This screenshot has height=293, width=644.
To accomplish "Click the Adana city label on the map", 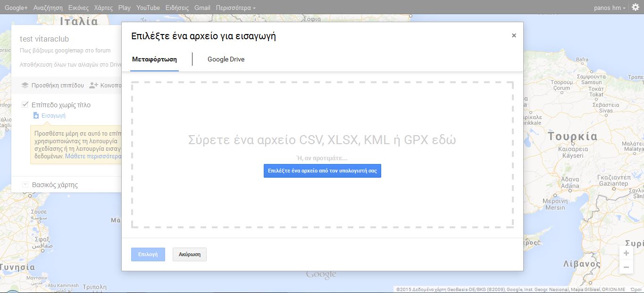I will pos(570,186).
